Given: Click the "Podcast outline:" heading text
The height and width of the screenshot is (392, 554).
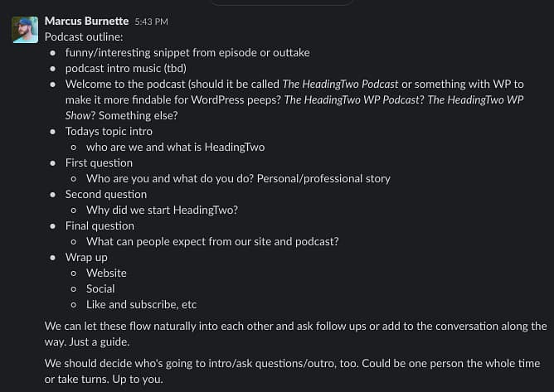Looking at the screenshot, I should pos(84,36).
